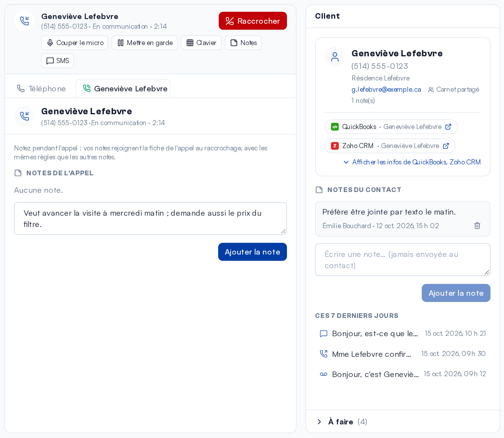Click the external-link icon on the Zoho CRM chip
This screenshot has height=438, width=504.
click(446, 146)
